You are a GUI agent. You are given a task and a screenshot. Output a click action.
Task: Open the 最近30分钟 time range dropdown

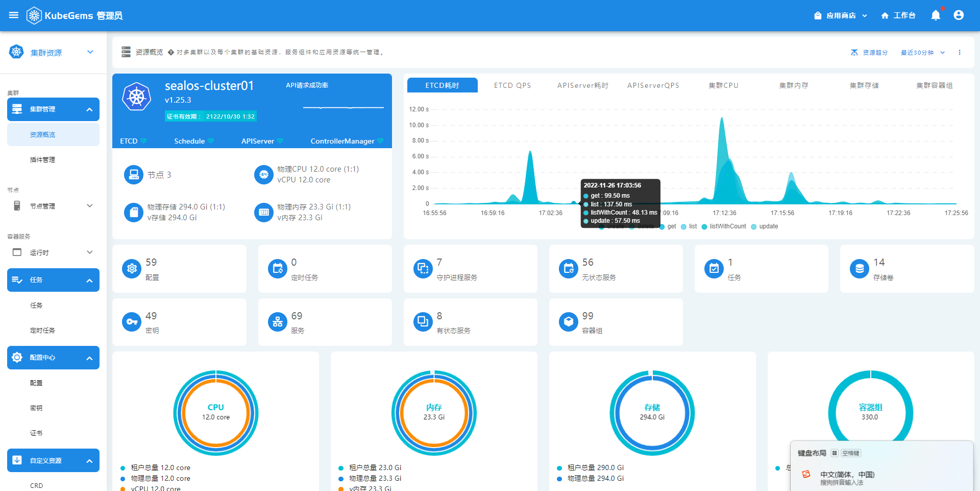pyautogui.click(x=923, y=53)
